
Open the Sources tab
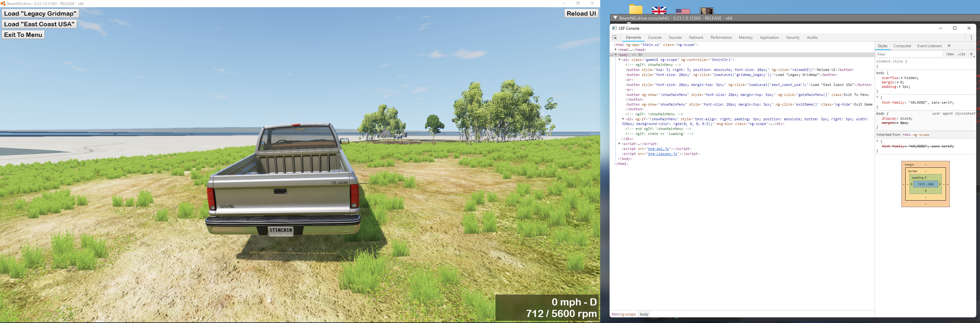tap(675, 37)
